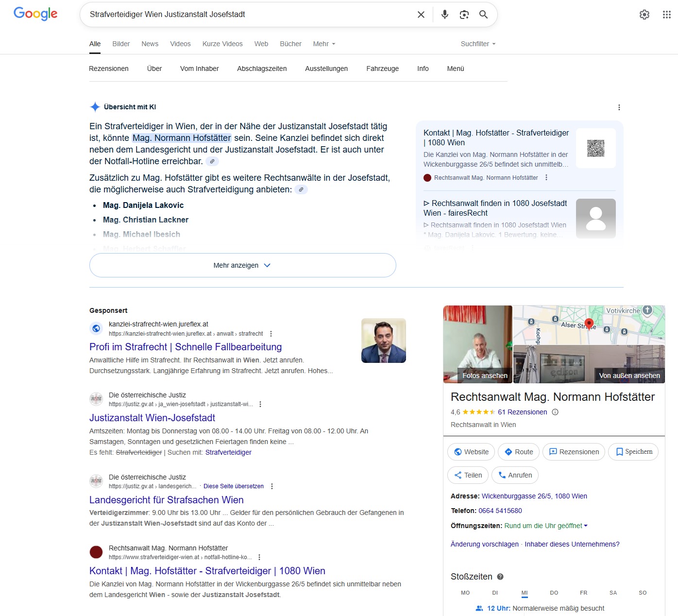This screenshot has height=616, width=678.
Task: Open the source link chip after "Strafverteidigung anbieten"
Action: [301, 189]
